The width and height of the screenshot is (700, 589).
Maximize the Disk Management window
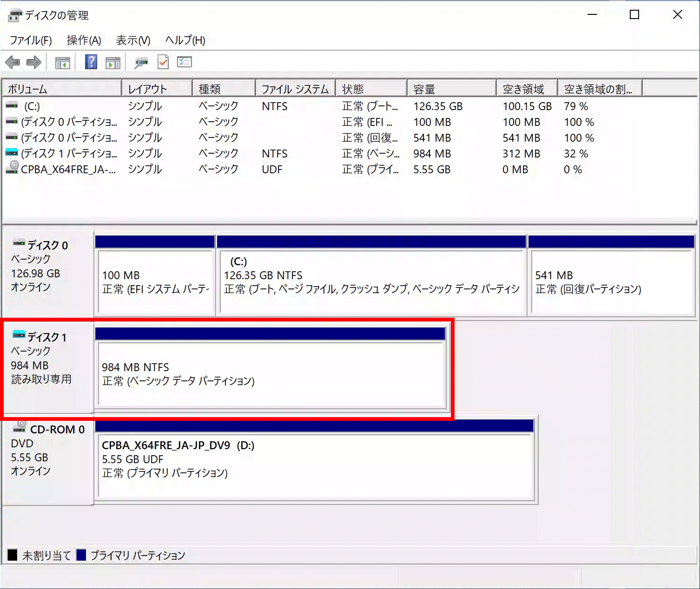click(634, 15)
